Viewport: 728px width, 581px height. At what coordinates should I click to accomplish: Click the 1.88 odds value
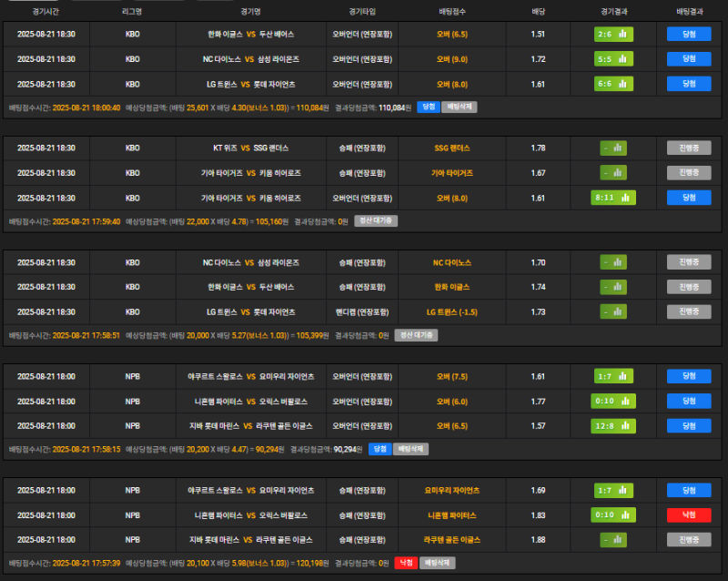point(538,540)
